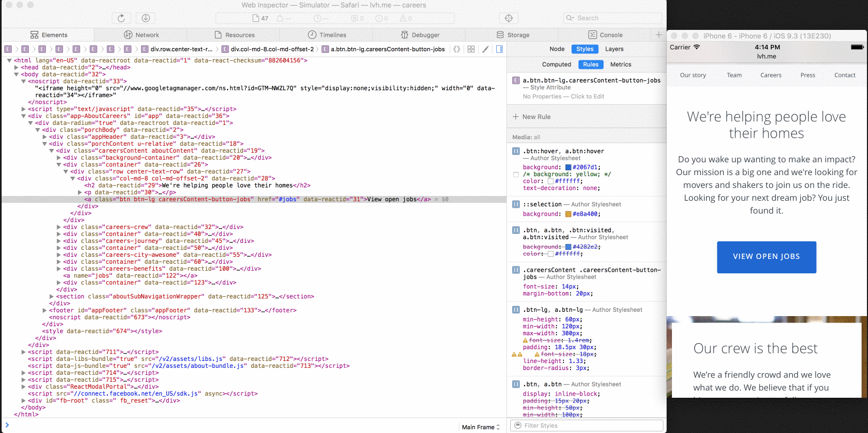This screenshot has height=433, width=868.
Task: Click the reload page icon in the toolbar
Action: pyautogui.click(x=121, y=18)
